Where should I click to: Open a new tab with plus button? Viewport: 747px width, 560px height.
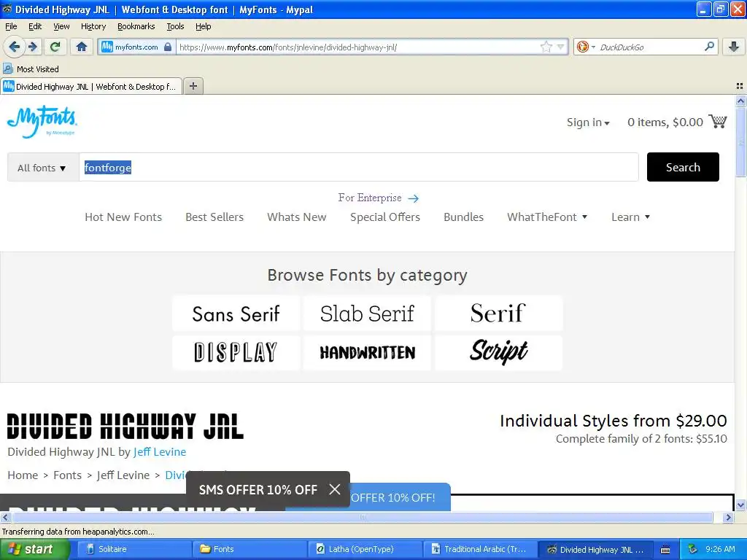[193, 86]
